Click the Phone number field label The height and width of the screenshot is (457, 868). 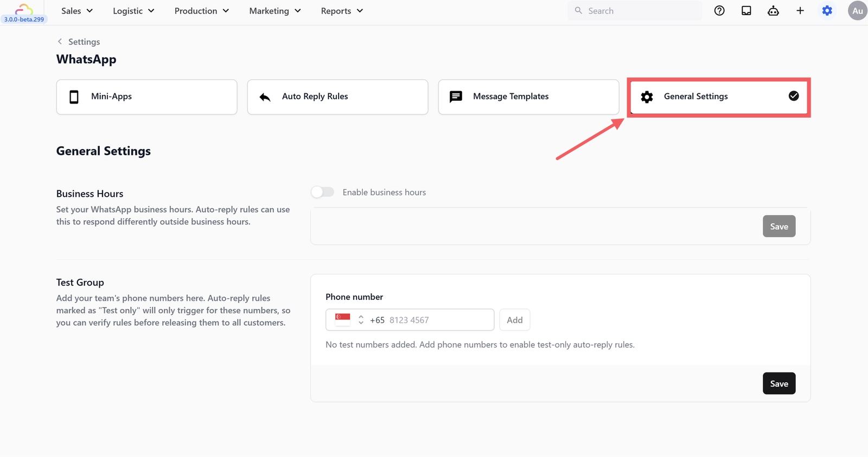pyautogui.click(x=354, y=297)
